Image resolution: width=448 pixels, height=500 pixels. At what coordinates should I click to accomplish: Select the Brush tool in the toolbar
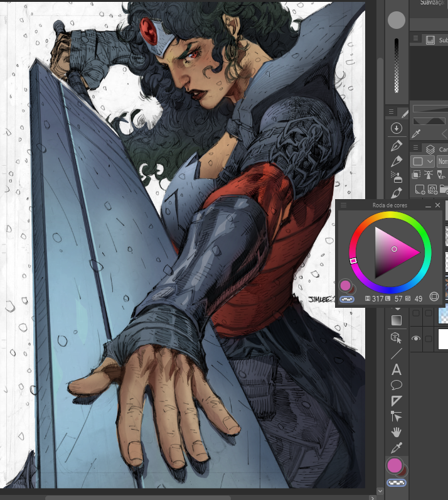(x=397, y=193)
